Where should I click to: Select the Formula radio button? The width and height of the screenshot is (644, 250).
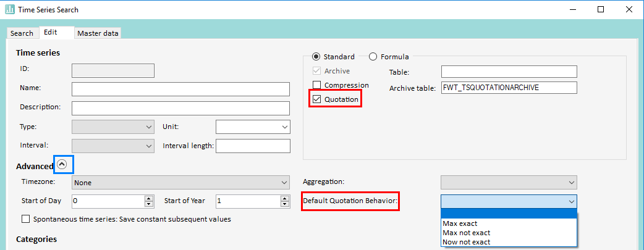373,57
